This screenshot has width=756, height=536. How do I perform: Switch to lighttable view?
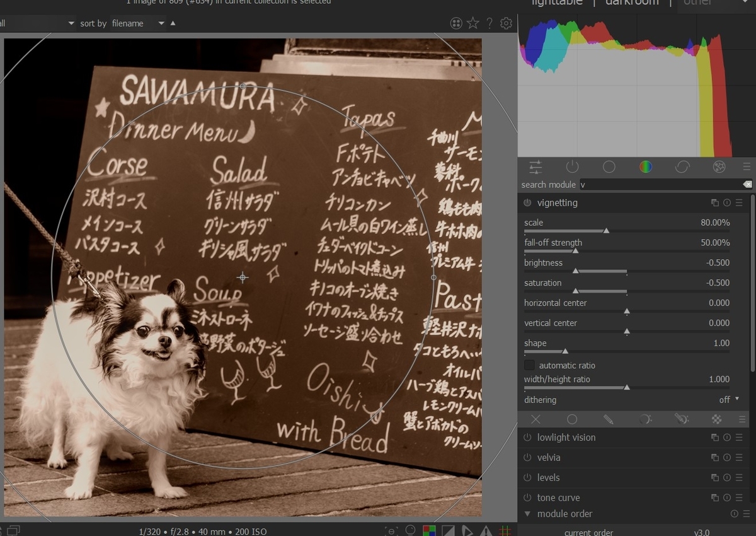point(558,3)
